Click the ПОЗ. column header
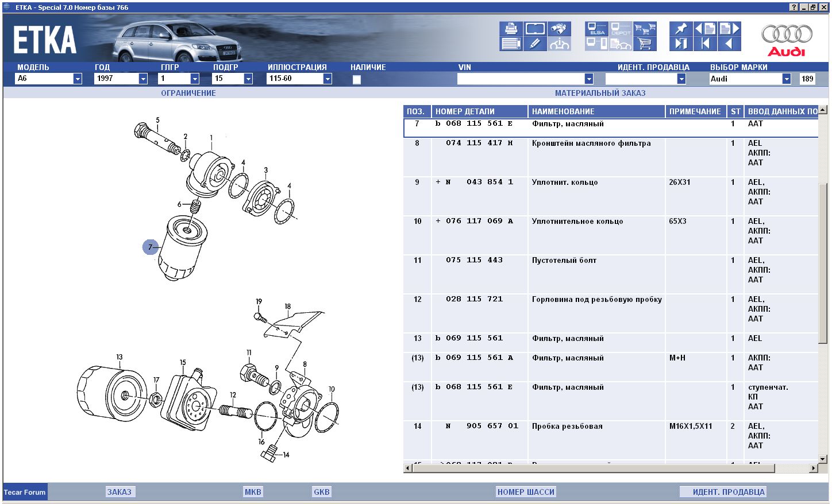The height and width of the screenshot is (504, 832). 417,111
